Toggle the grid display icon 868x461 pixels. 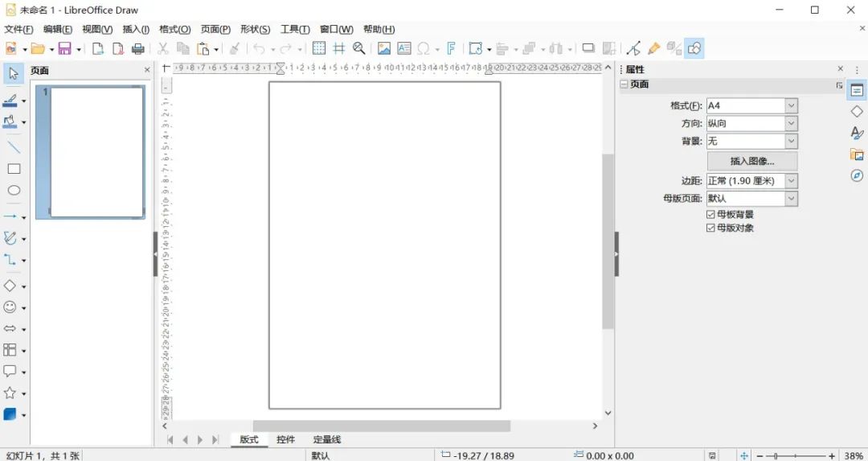319,49
